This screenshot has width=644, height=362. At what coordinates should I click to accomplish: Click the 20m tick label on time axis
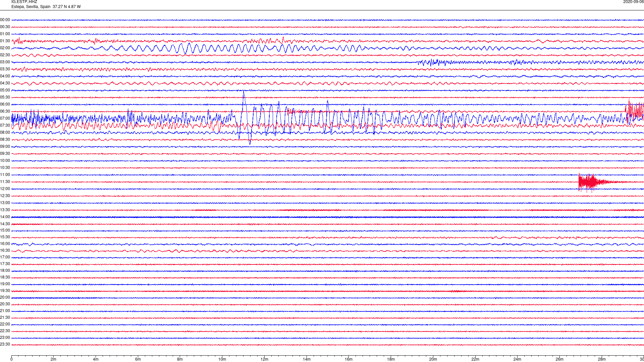433,360
